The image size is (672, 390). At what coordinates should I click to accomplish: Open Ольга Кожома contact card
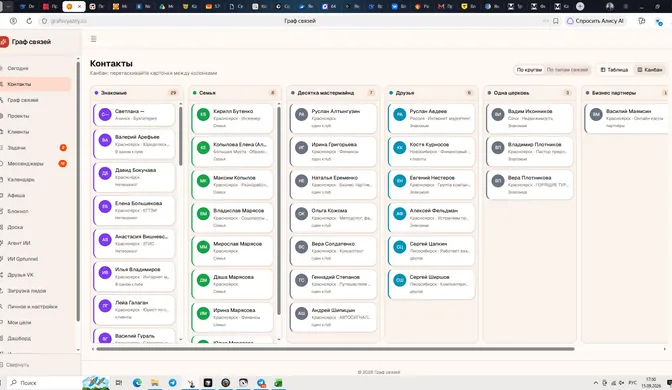(333, 218)
